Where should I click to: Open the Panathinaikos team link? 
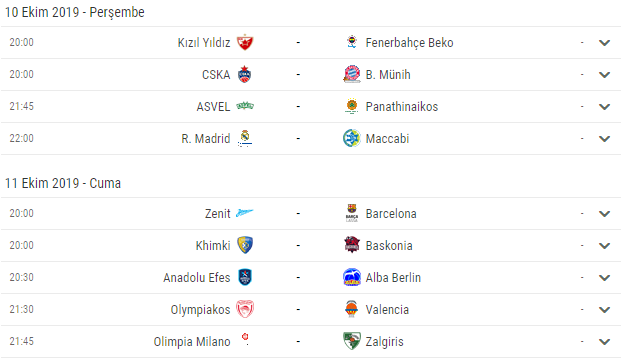click(x=402, y=106)
